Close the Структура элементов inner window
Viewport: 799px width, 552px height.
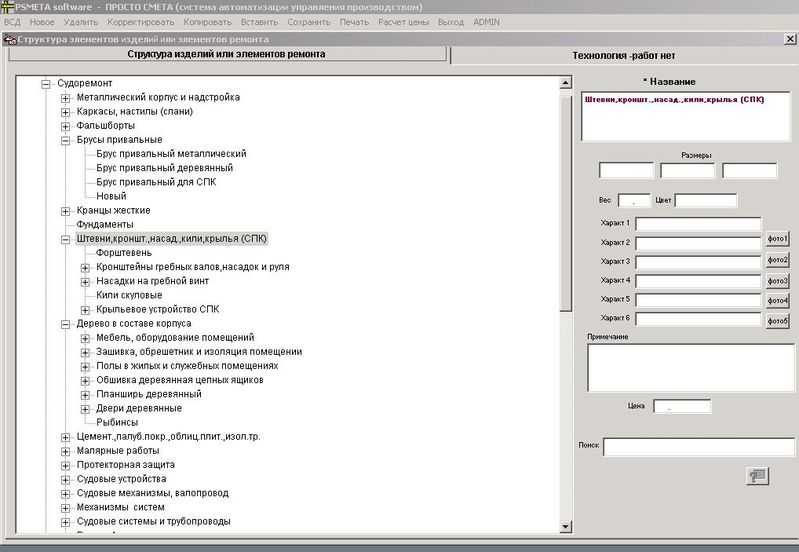point(790,39)
